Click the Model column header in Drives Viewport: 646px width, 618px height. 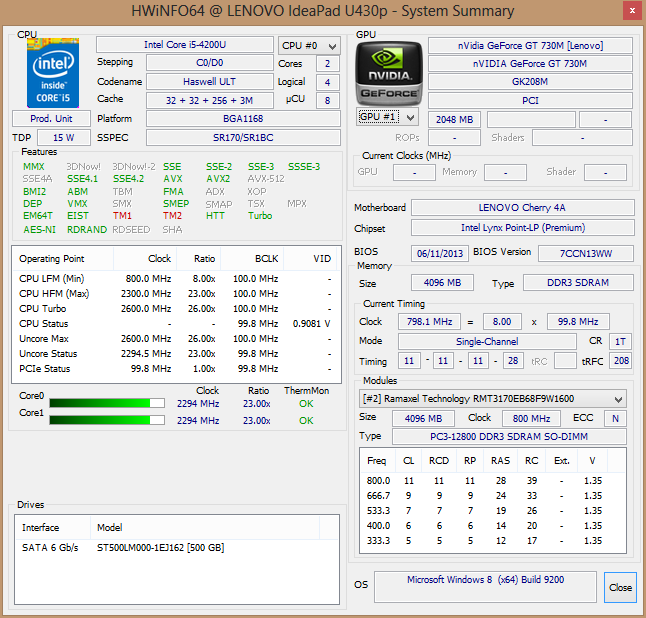pyautogui.click(x=109, y=527)
